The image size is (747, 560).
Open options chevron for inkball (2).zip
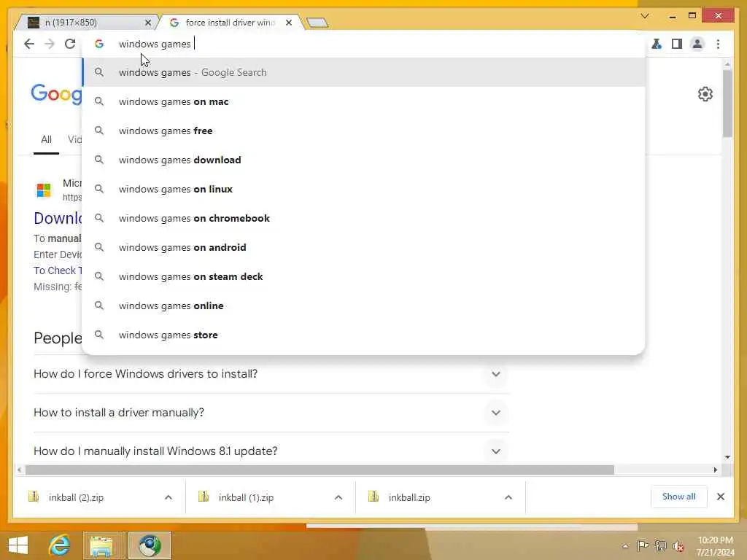point(169,497)
